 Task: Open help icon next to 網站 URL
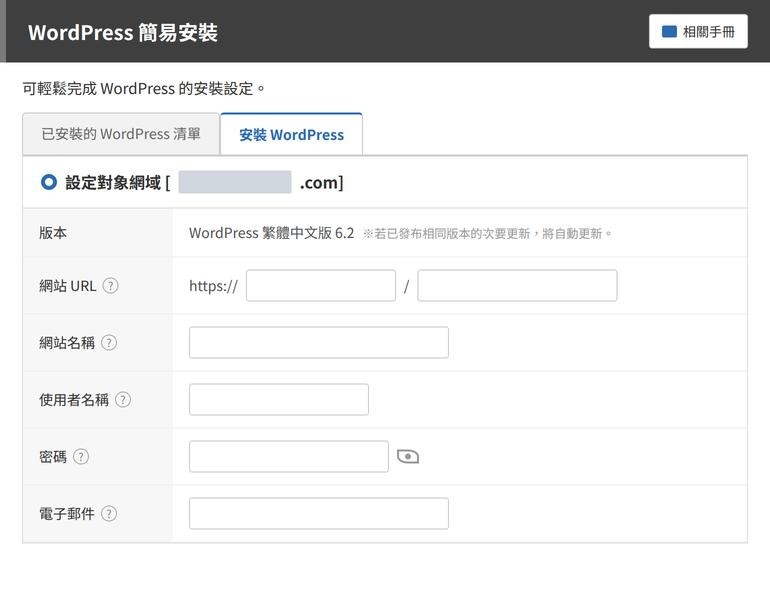click(x=110, y=286)
